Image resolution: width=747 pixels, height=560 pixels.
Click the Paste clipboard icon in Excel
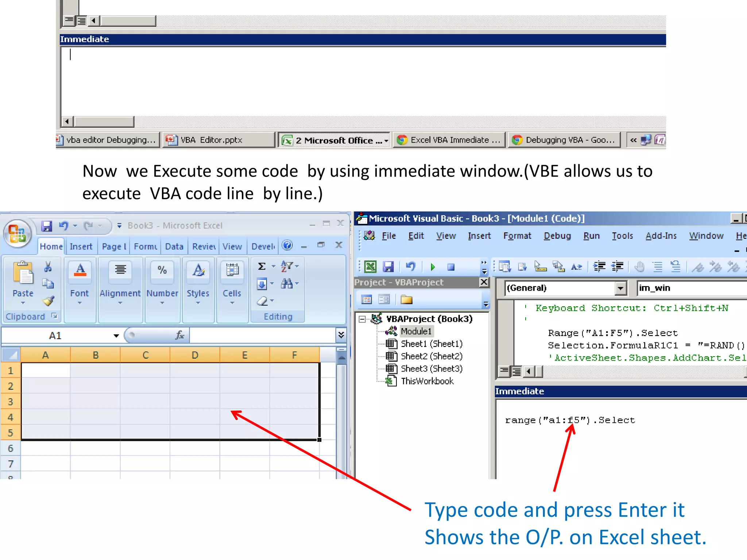click(23, 273)
